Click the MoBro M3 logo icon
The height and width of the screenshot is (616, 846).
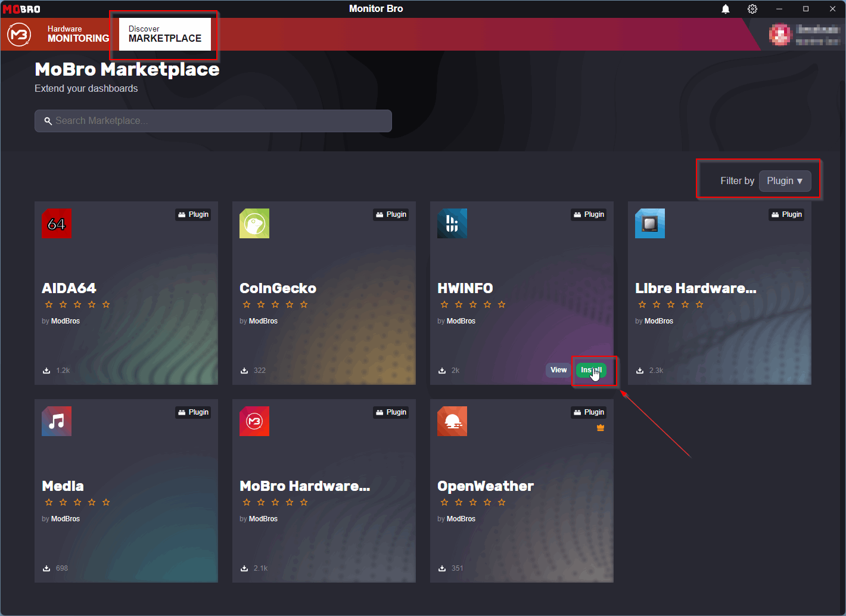tap(19, 35)
